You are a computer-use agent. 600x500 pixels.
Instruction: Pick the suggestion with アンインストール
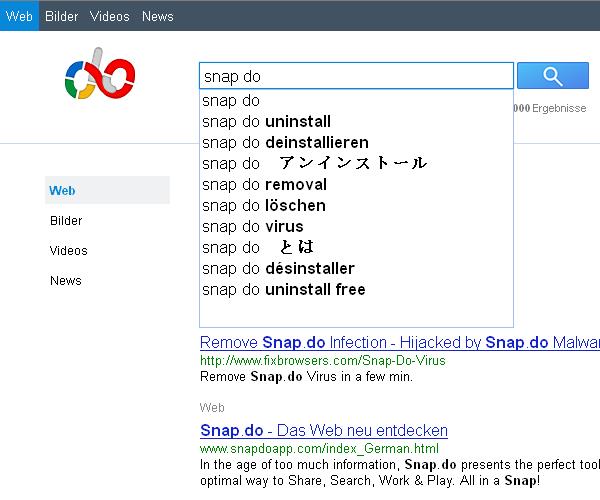(x=356, y=163)
